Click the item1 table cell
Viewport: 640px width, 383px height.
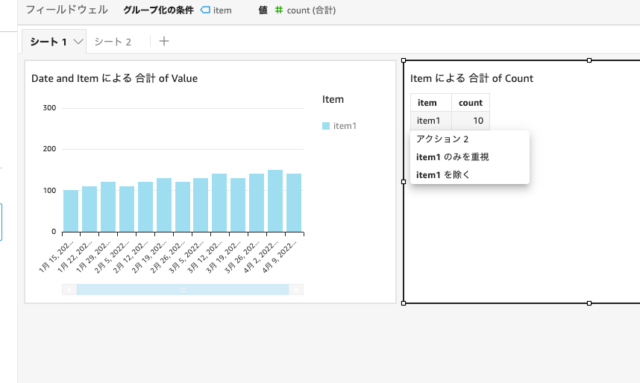(x=431, y=120)
